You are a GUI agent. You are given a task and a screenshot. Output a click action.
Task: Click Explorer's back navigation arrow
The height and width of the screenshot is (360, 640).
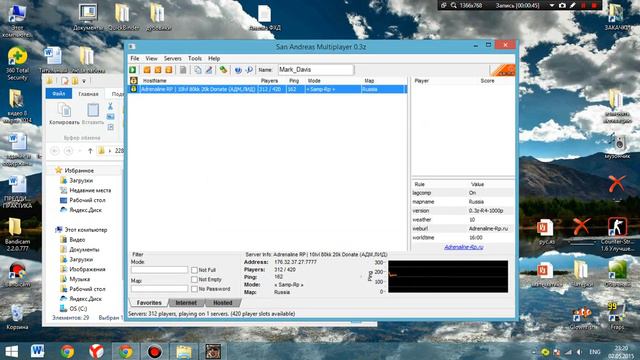pos(55,151)
